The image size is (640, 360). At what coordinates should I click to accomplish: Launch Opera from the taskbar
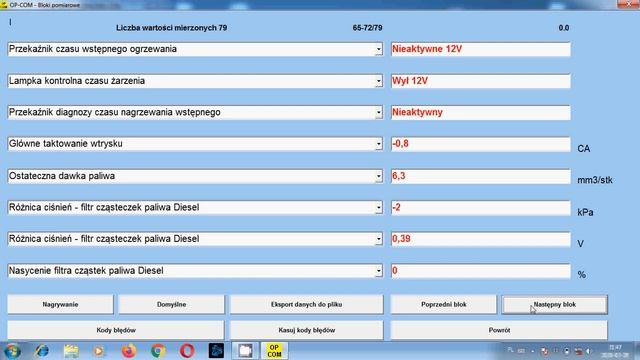(x=187, y=351)
